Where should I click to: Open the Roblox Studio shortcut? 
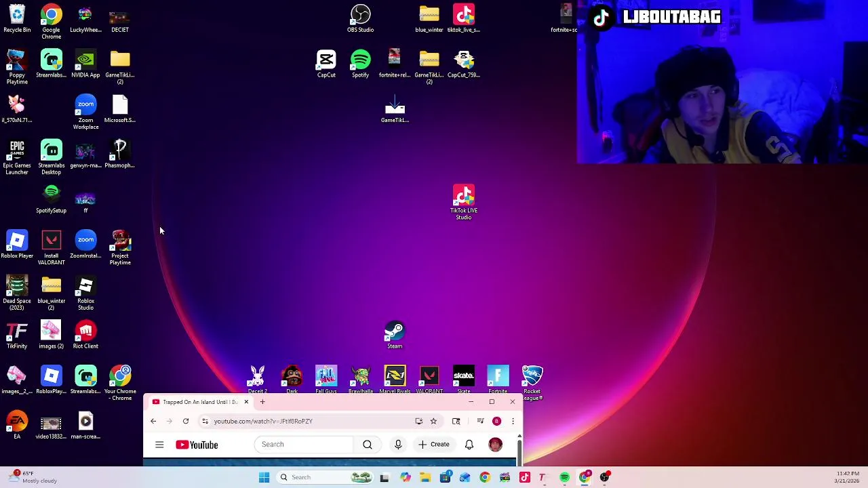85,293
